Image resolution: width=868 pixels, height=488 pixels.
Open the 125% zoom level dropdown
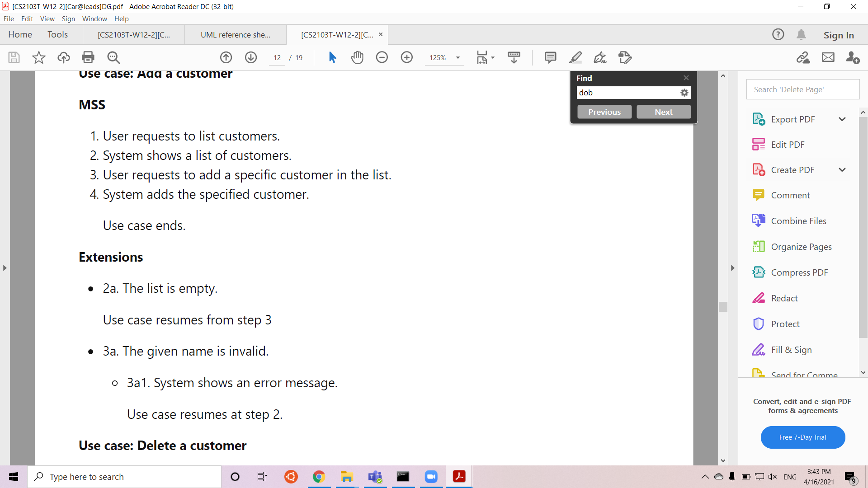[x=458, y=58]
